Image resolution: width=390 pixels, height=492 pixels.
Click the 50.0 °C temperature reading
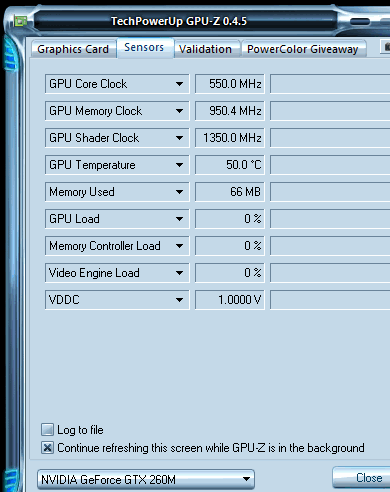tap(230, 165)
